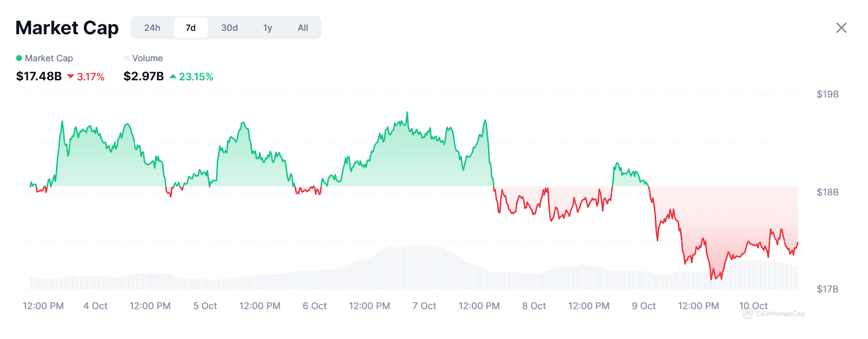
Task: Click the red market cap down arrow
Action: [71, 76]
